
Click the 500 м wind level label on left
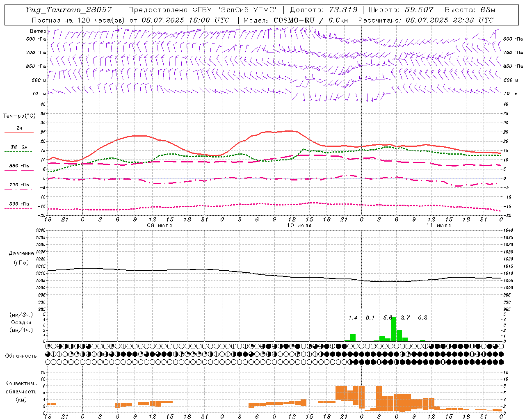click(x=39, y=80)
